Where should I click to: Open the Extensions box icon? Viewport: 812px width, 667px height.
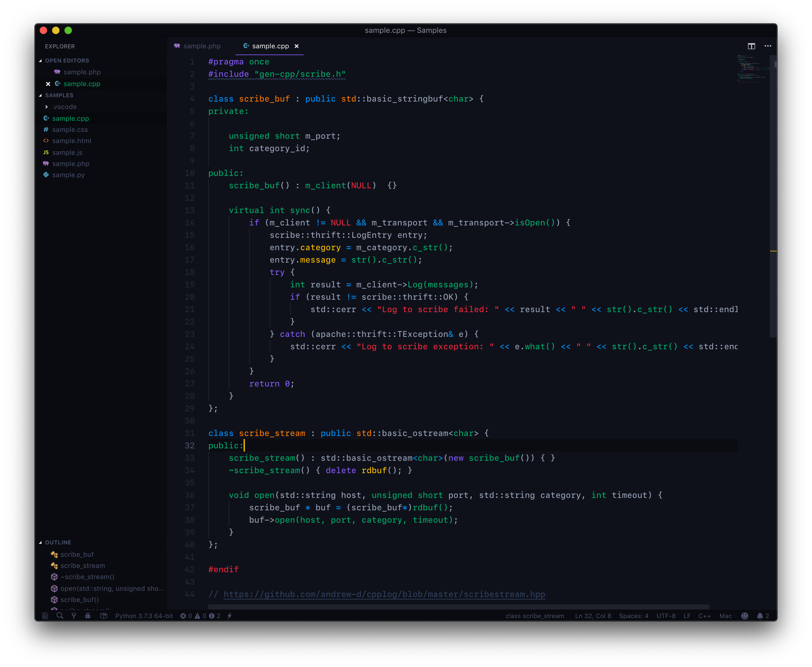click(x=104, y=616)
